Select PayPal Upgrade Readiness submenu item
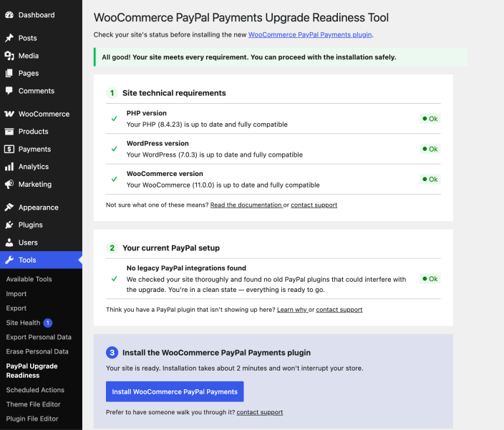This screenshot has width=504, height=430. coord(31,371)
